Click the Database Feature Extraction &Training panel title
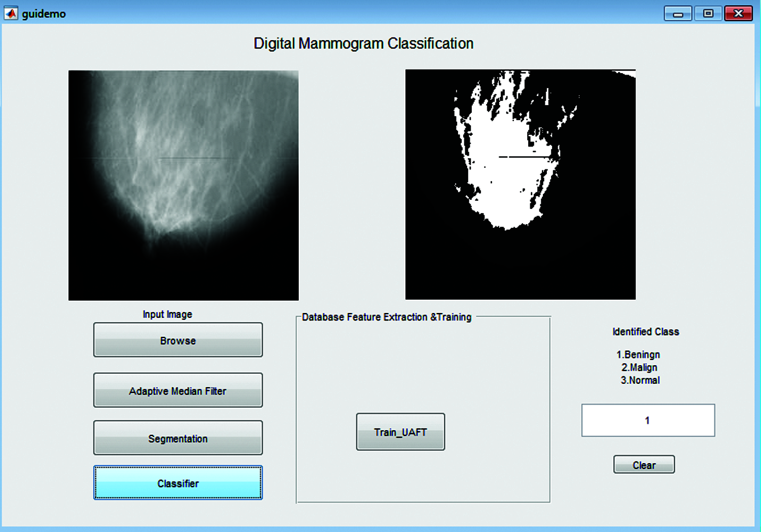 (x=386, y=317)
